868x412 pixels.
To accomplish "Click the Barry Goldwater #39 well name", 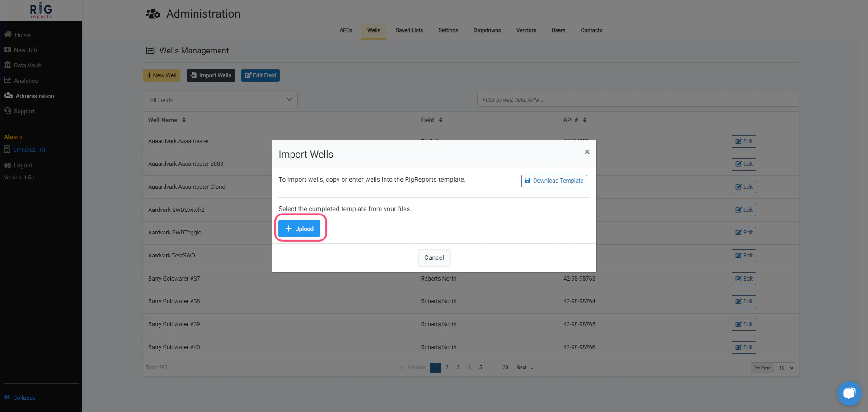I will [174, 324].
